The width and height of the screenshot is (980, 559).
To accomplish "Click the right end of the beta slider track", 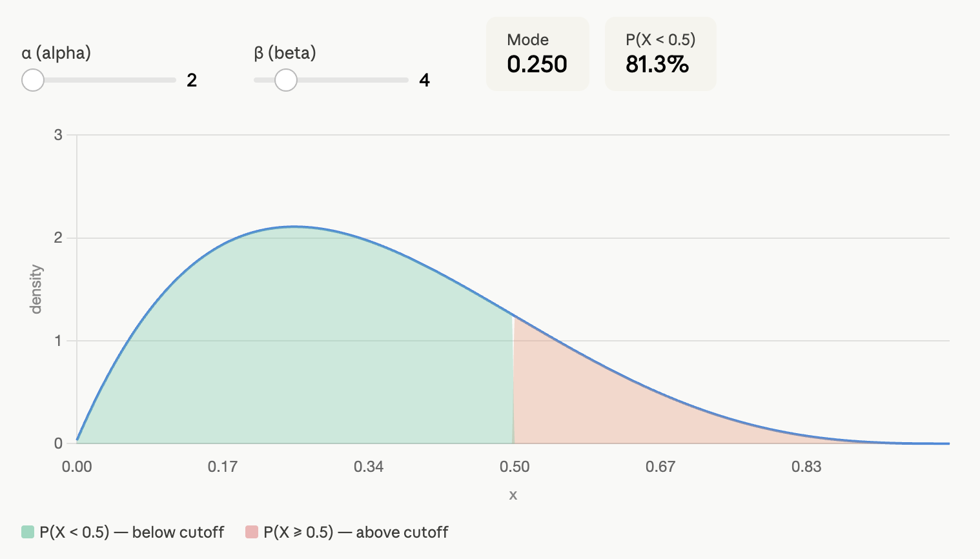I will [406, 80].
